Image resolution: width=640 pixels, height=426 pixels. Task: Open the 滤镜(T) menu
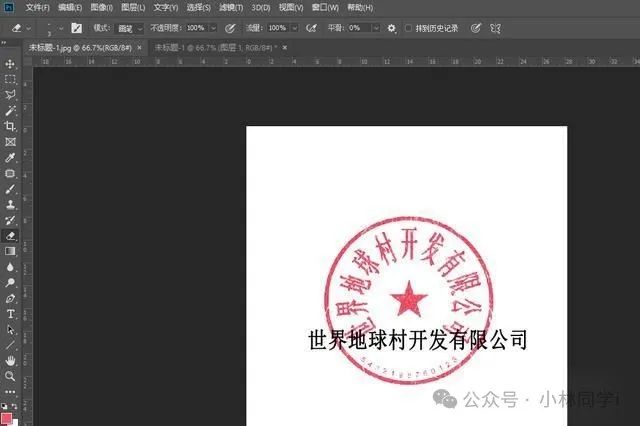point(231,7)
